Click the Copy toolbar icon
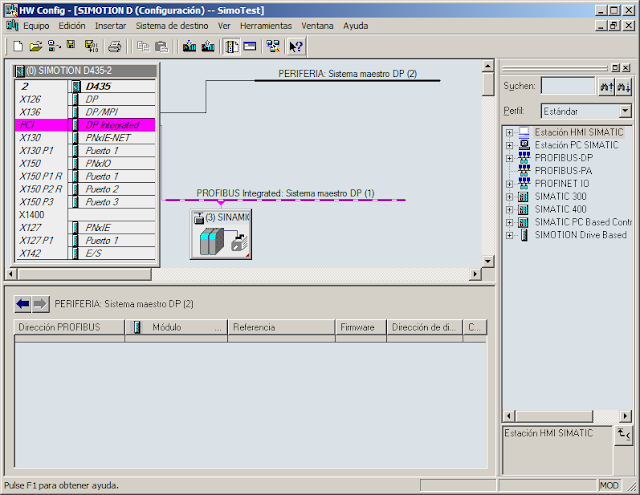 tap(142, 47)
